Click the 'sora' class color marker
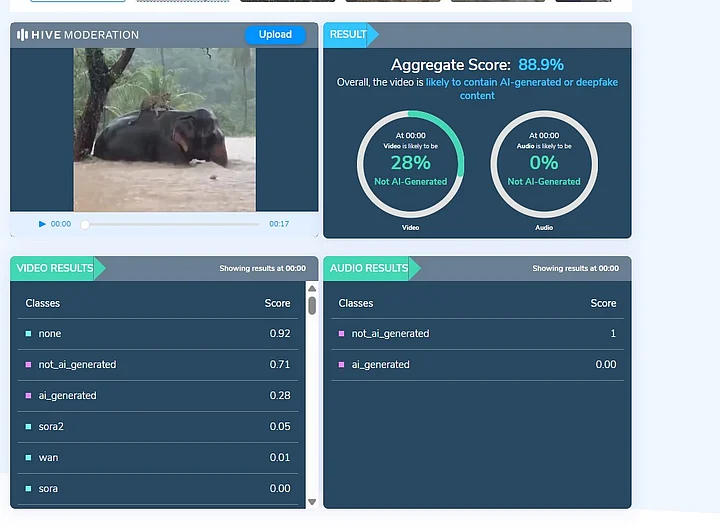This screenshot has width=720, height=527. pos(28,489)
